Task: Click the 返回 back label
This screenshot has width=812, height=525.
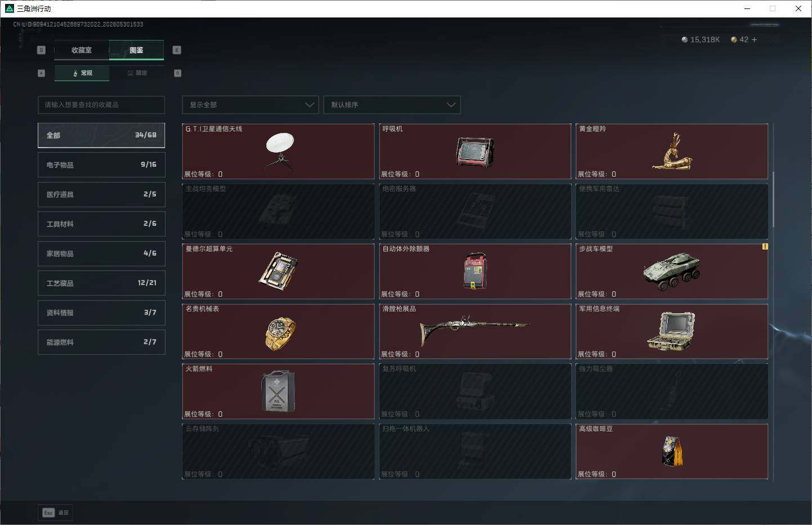Action: 64,513
